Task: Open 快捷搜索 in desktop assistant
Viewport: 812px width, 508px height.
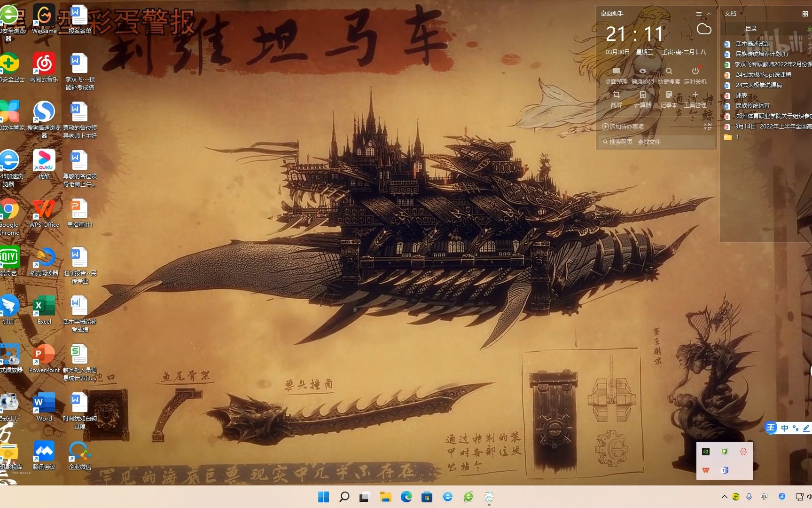Action: (x=669, y=75)
